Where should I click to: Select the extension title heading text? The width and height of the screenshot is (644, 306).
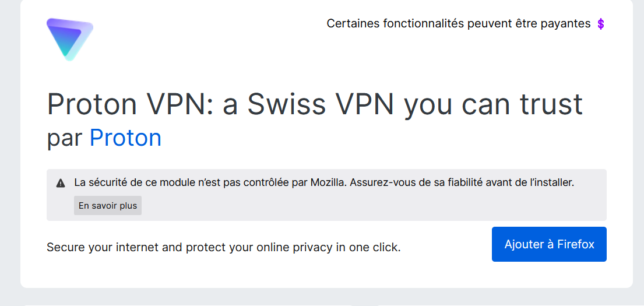point(315,104)
